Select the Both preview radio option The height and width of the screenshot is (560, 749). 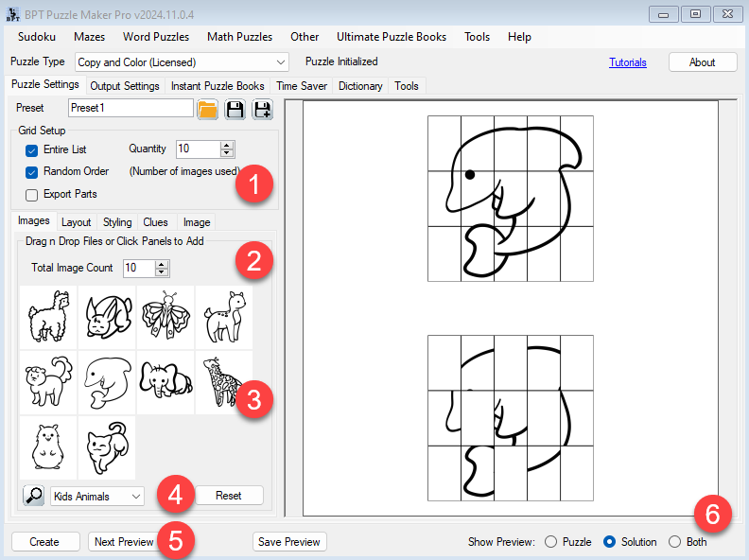pyautogui.click(x=674, y=542)
